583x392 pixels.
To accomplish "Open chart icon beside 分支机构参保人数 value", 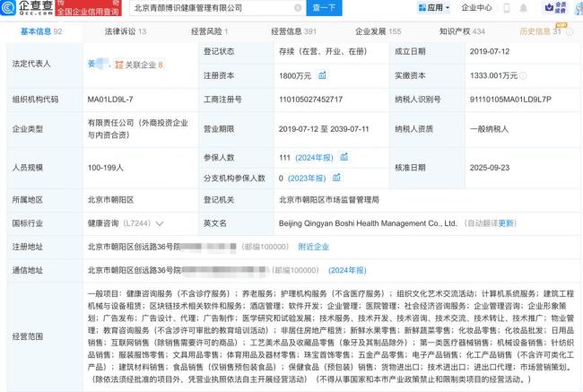I will point(336,178).
